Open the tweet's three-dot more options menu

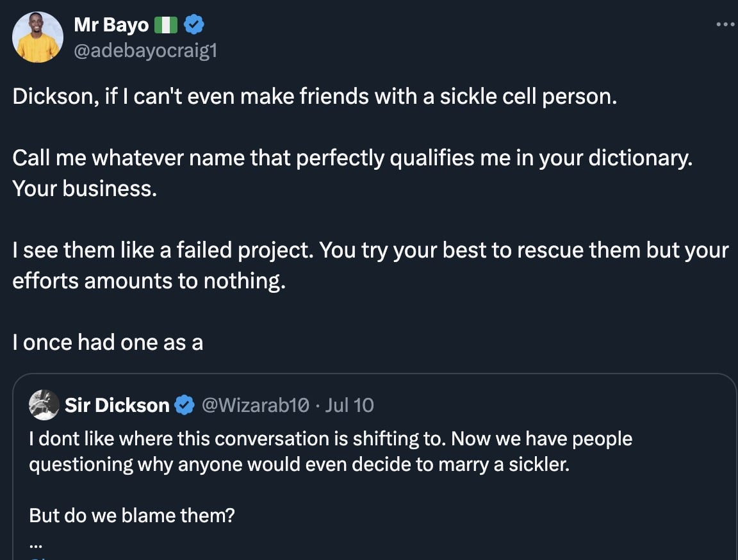725,24
